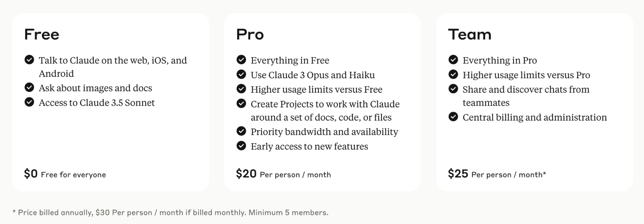Viewport: 644px width, 224px height.
Task: Click checkmark beside Higher usage limits versus Pro
Action: (453, 74)
